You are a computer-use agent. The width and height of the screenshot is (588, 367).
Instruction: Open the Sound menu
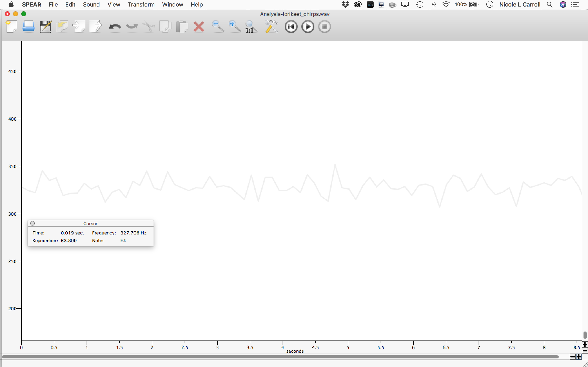pyautogui.click(x=91, y=4)
